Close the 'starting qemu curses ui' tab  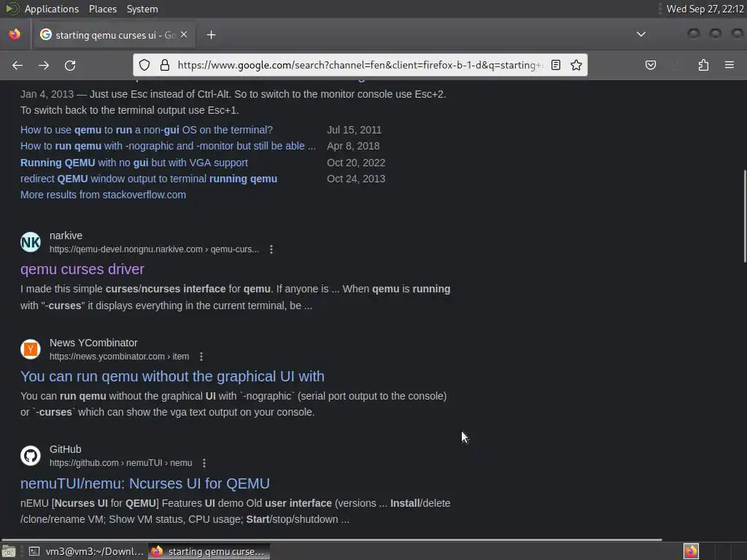pyautogui.click(x=184, y=34)
